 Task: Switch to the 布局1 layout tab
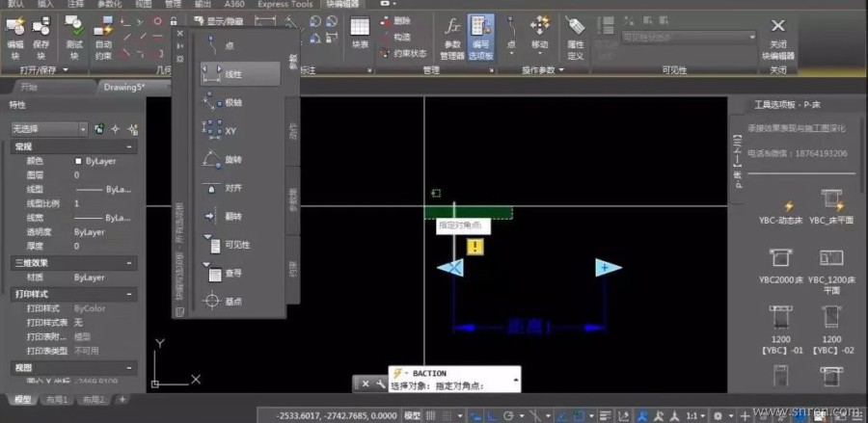point(57,399)
